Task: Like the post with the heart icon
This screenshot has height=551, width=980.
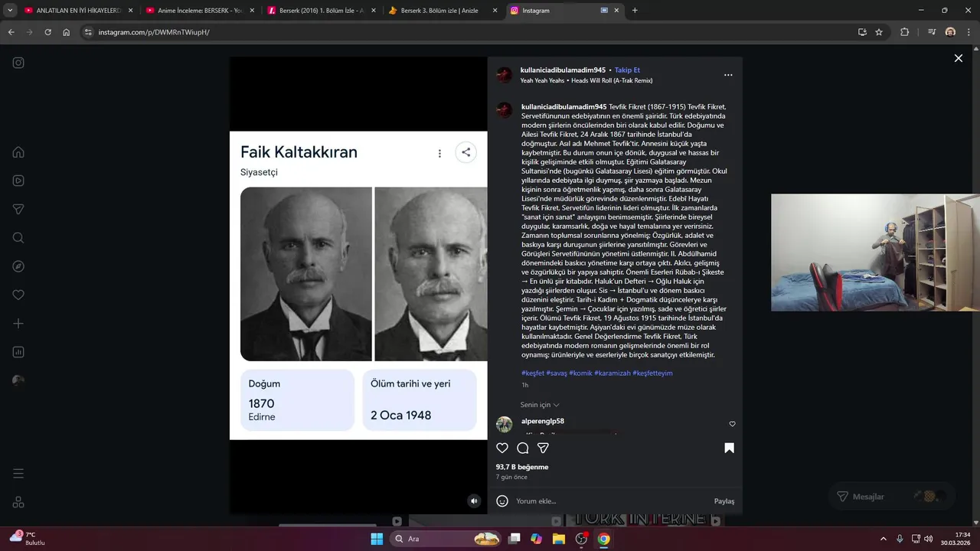Action: pyautogui.click(x=502, y=448)
